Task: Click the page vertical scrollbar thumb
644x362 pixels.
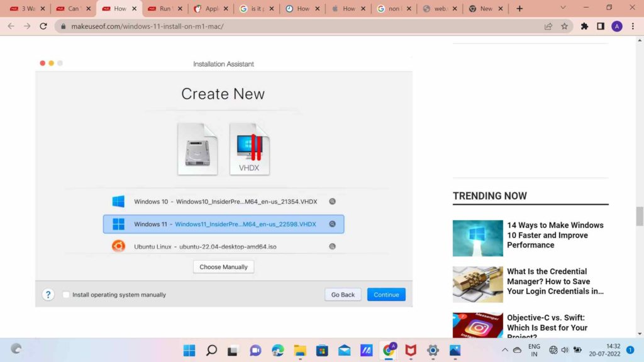Action: [x=640, y=216]
